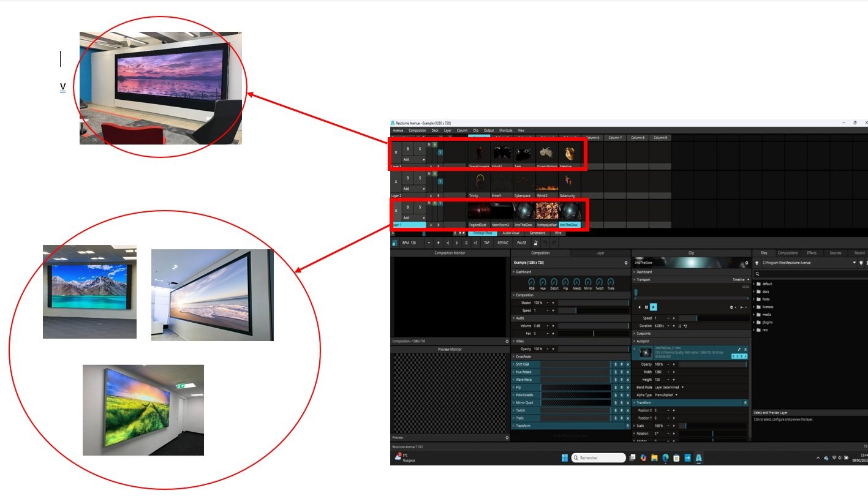Viewport: 868px width, 504px height.
Task: Pause the clip using the transport pause icon
Action: coord(646,307)
